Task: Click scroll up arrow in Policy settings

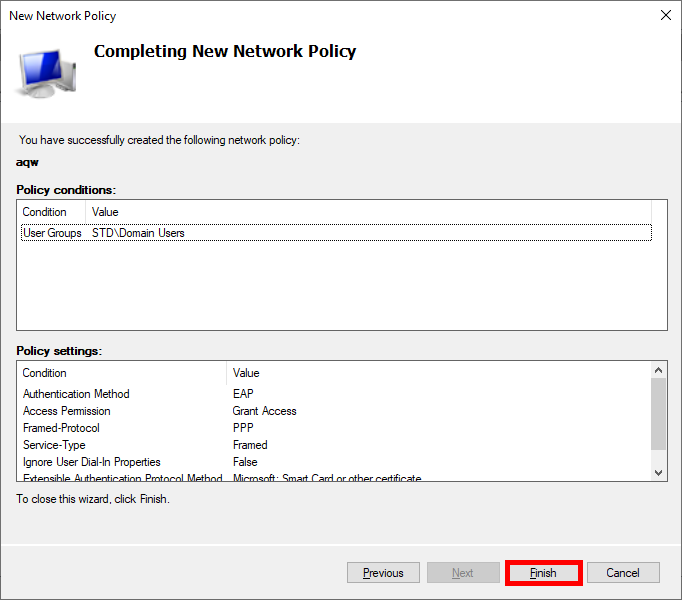Action: [x=659, y=370]
